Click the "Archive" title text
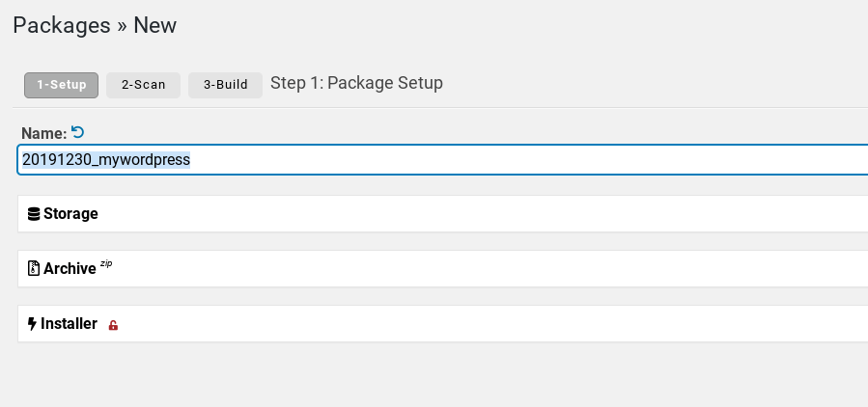 (x=70, y=269)
